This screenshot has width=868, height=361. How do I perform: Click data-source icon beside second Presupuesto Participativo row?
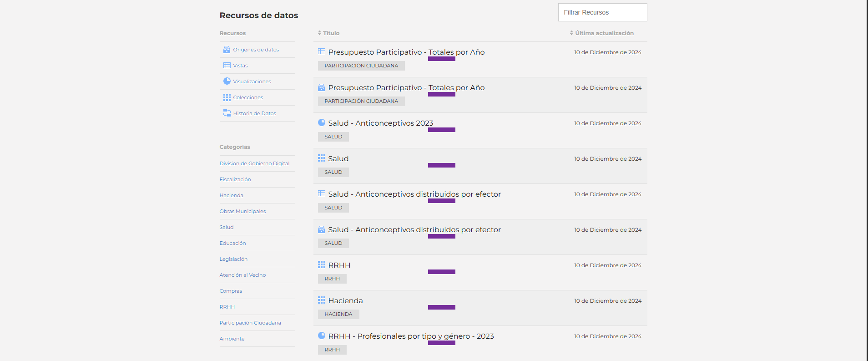click(x=322, y=87)
